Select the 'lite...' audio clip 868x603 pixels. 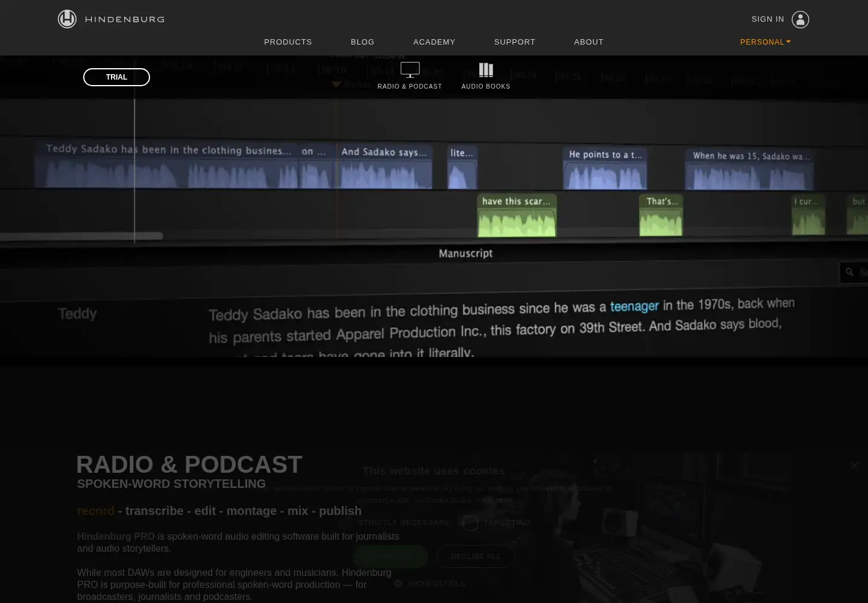(462, 168)
